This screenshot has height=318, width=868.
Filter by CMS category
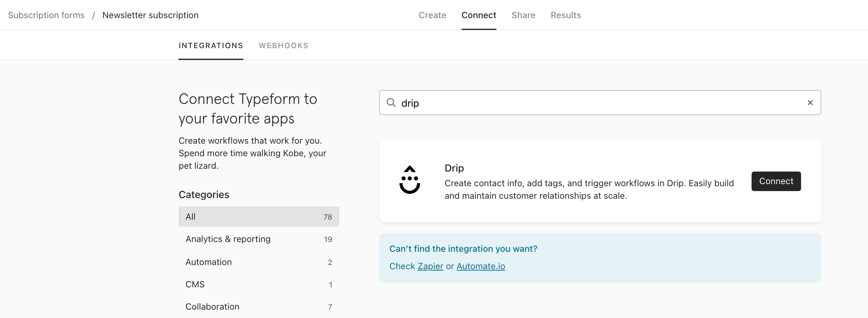click(259, 284)
